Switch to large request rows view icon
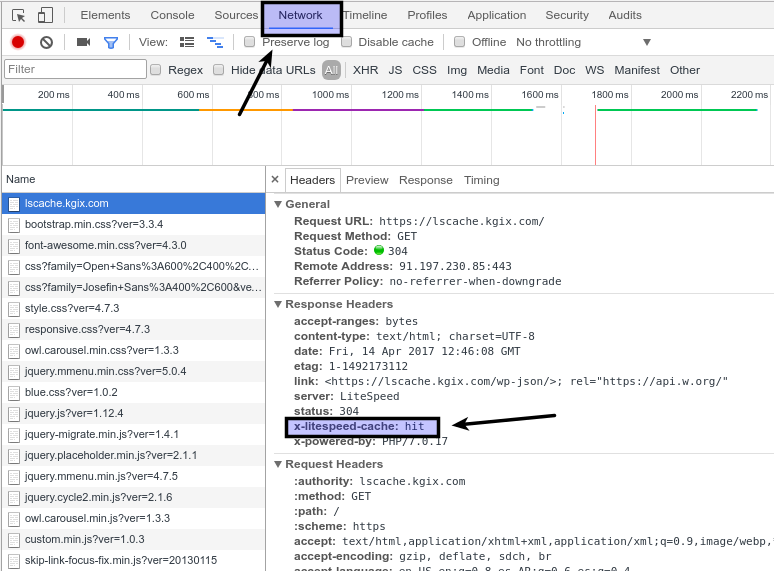 pos(187,42)
